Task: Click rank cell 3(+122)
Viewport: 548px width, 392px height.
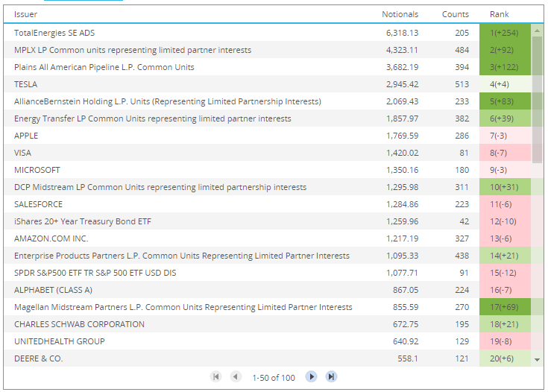Action: (505, 67)
